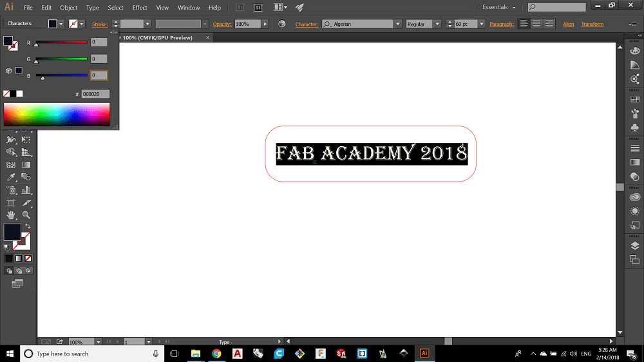Open the Effect menu
This screenshot has width=644, height=362.
[140, 7]
